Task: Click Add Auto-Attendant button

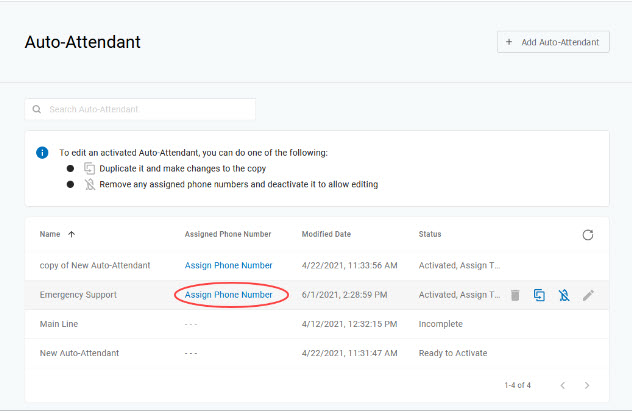Action: (553, 42)
